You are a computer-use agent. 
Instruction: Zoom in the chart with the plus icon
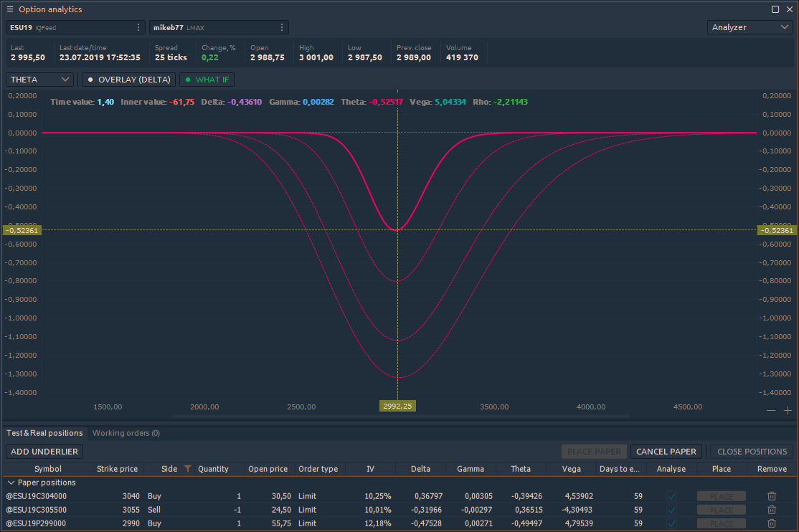[x=788, y=410]
